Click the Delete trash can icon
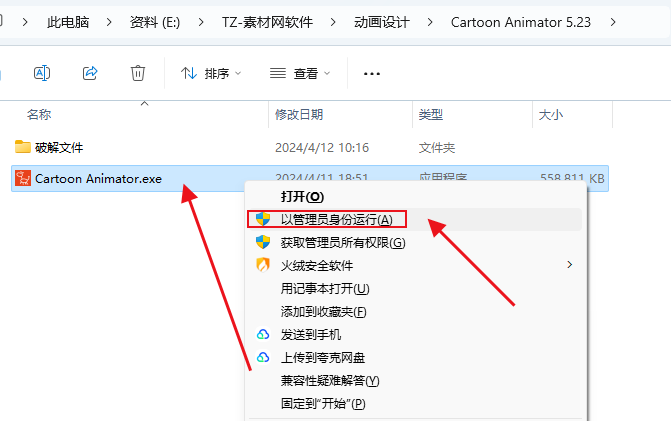671x421 pixels. 138,73
